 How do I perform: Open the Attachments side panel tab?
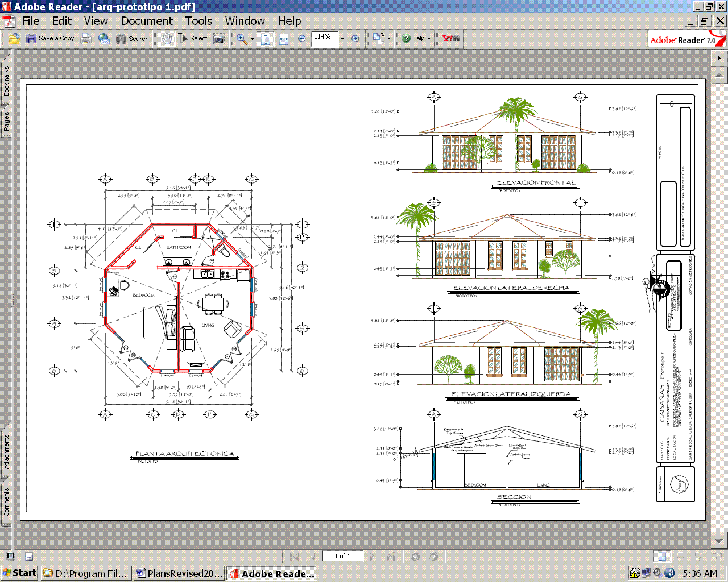pyautogui.click(x=6, y=451)
